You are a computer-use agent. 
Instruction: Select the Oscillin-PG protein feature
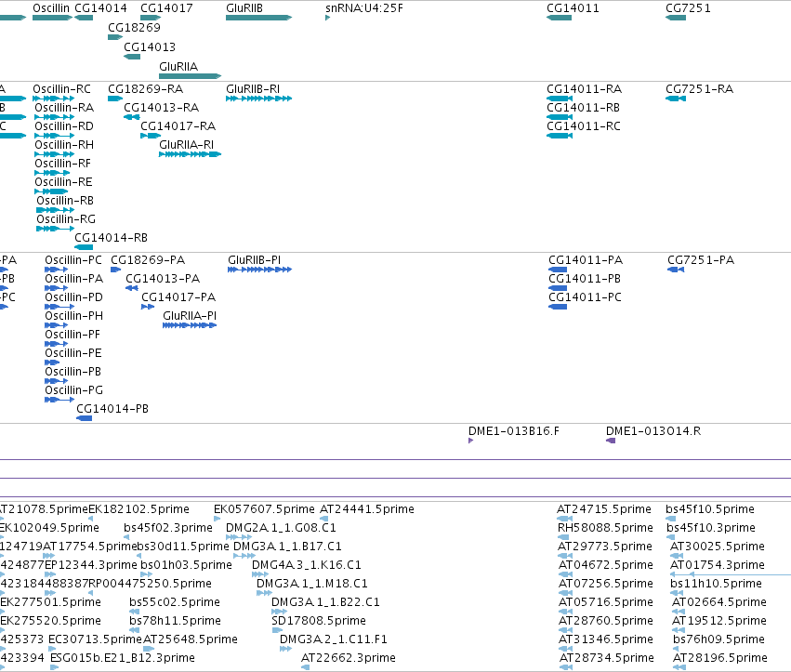(x=59, y=400)
